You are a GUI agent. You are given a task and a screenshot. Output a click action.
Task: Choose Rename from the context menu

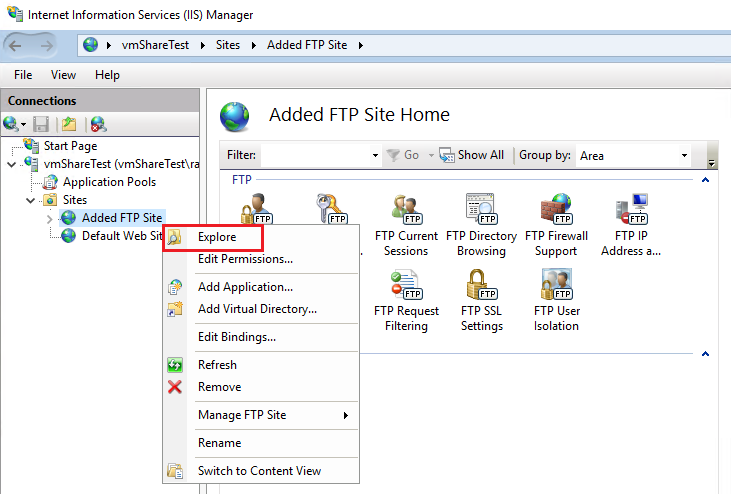tap(261, 443)
